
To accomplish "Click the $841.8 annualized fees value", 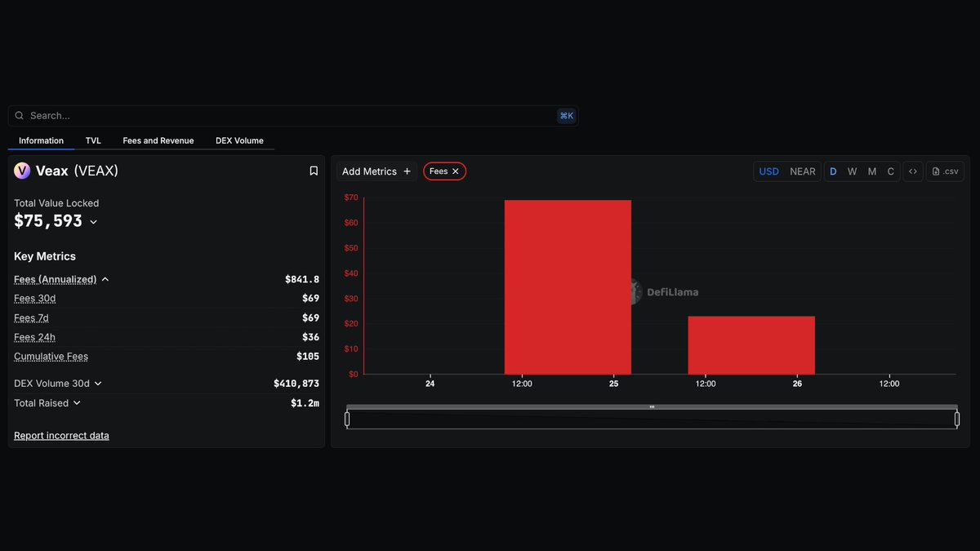I will pos(302,279).
